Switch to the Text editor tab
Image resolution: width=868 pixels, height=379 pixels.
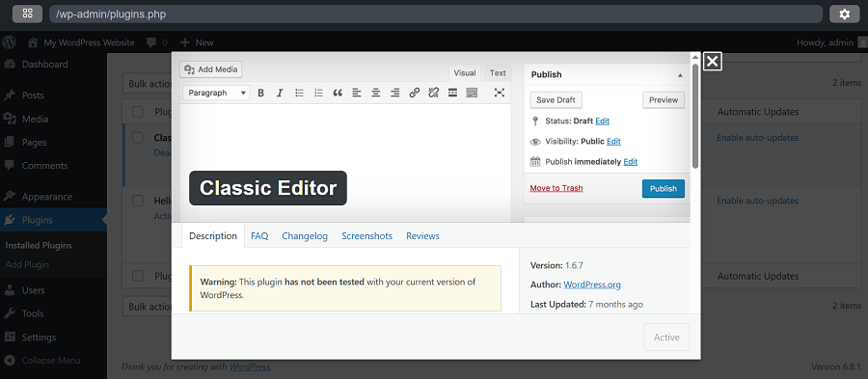498,73
